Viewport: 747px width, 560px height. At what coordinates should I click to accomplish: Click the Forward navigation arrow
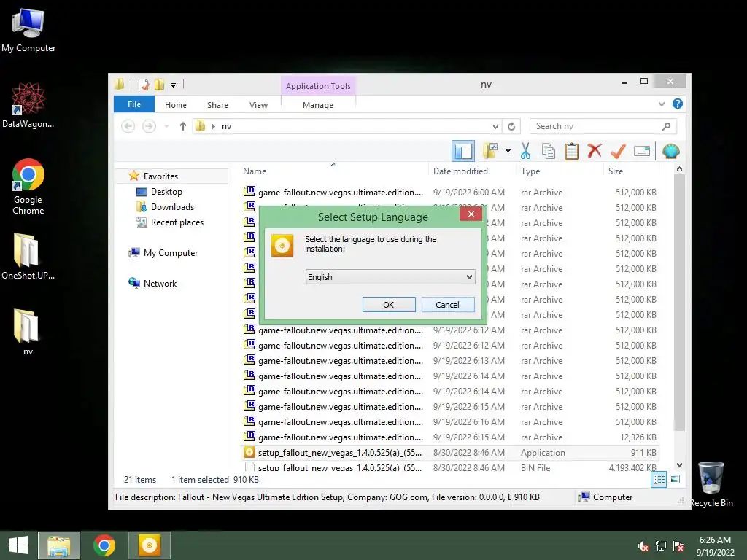point(149,126)
